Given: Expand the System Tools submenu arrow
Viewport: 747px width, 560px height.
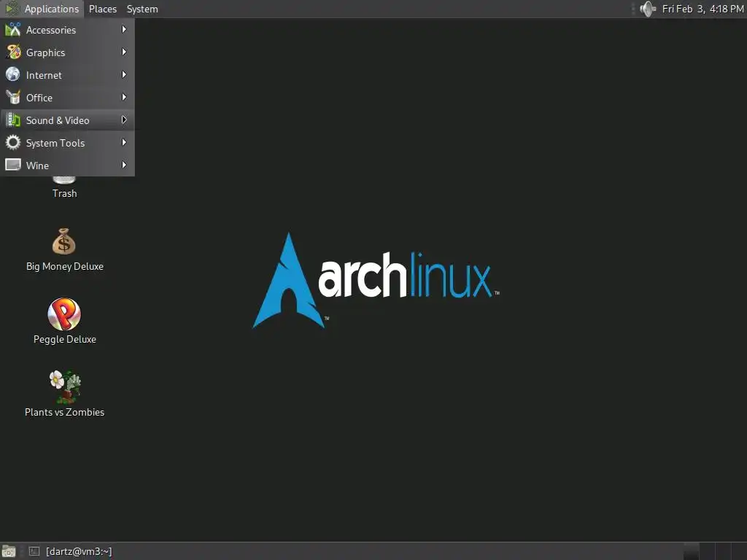Looking at the screenshot, I should point(124,142).
